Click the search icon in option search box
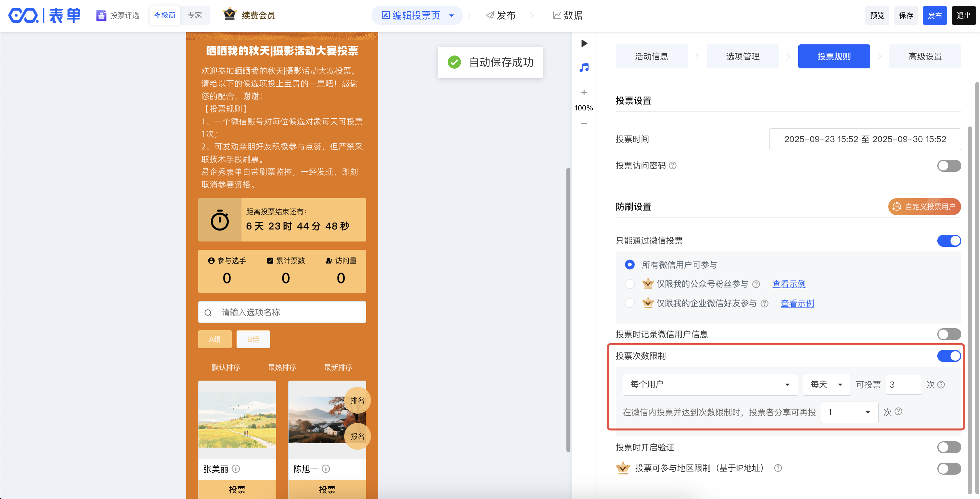Image resolution: width=980 pixels, height=499 pixels. 208,313
